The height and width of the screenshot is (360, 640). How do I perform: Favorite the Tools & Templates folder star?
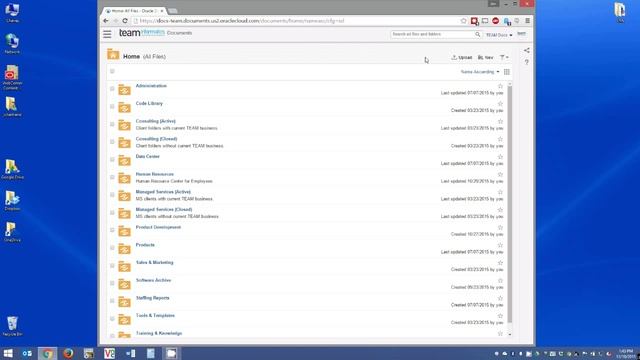500,316
